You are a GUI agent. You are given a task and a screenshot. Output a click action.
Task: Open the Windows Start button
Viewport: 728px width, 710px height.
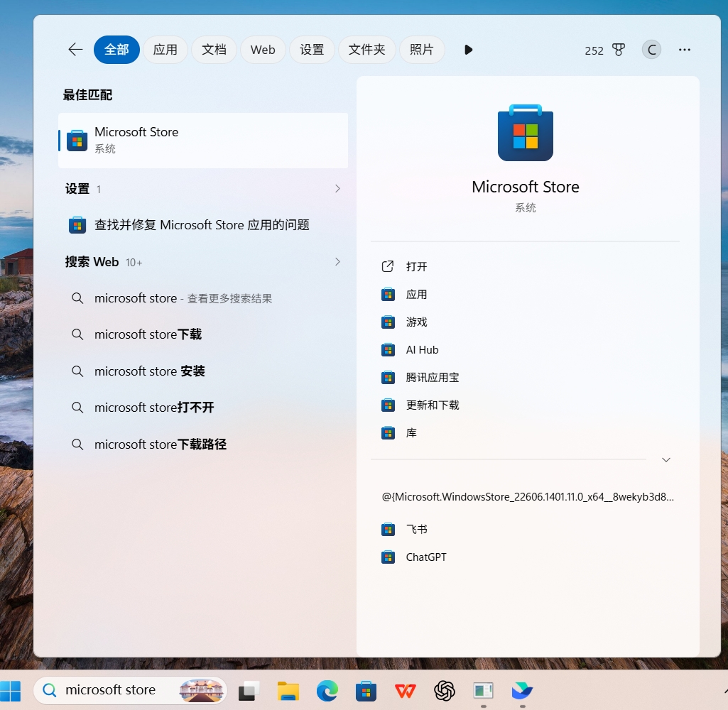click(11, 691)
